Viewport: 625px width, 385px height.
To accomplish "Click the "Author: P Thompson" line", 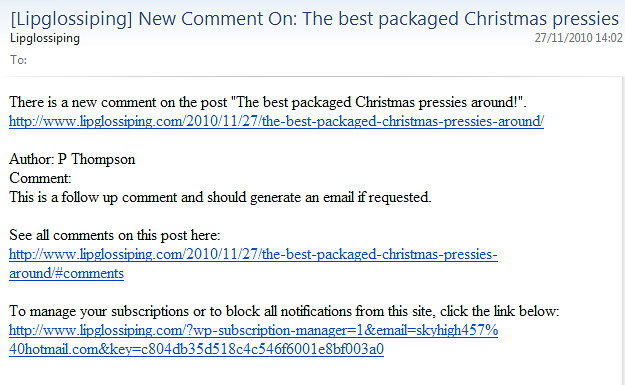I will coord(72,159).
